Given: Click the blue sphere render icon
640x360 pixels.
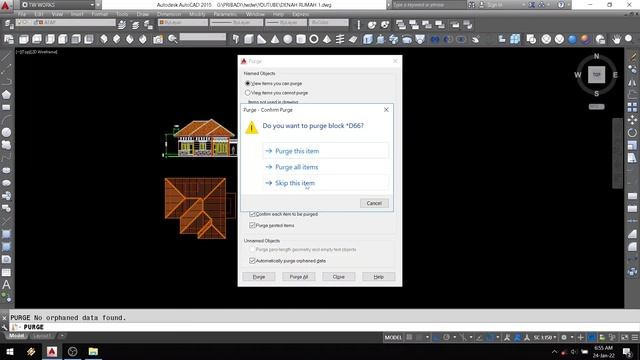Looking at the screenshot, I should (572, 39).
